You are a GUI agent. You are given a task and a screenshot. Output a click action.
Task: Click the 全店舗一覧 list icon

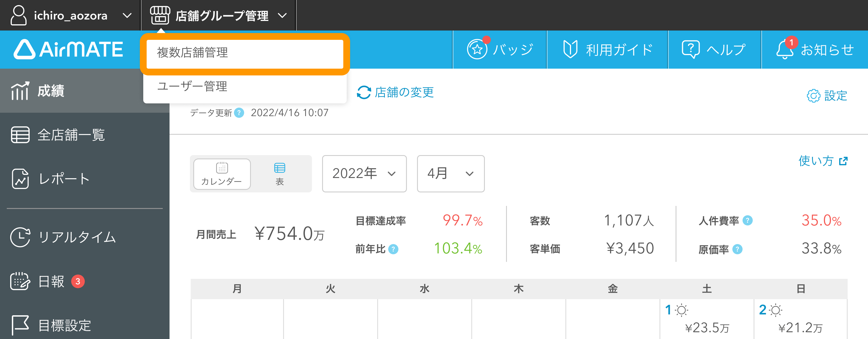click(20, 135)
